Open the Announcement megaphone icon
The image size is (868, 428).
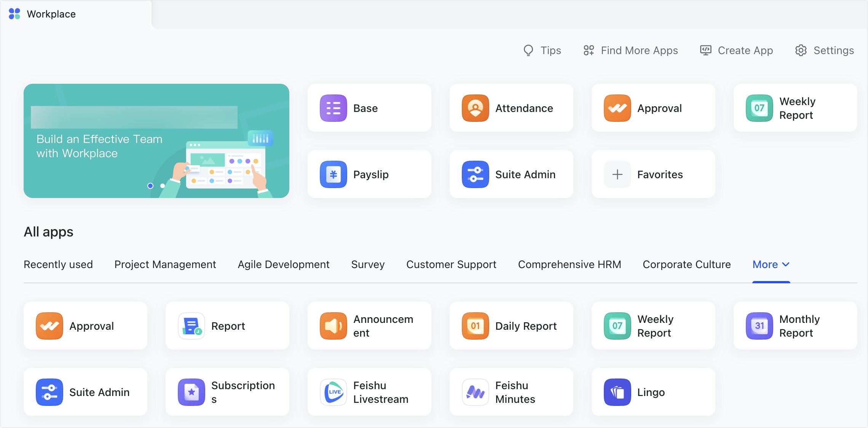(x=333, y=326)
